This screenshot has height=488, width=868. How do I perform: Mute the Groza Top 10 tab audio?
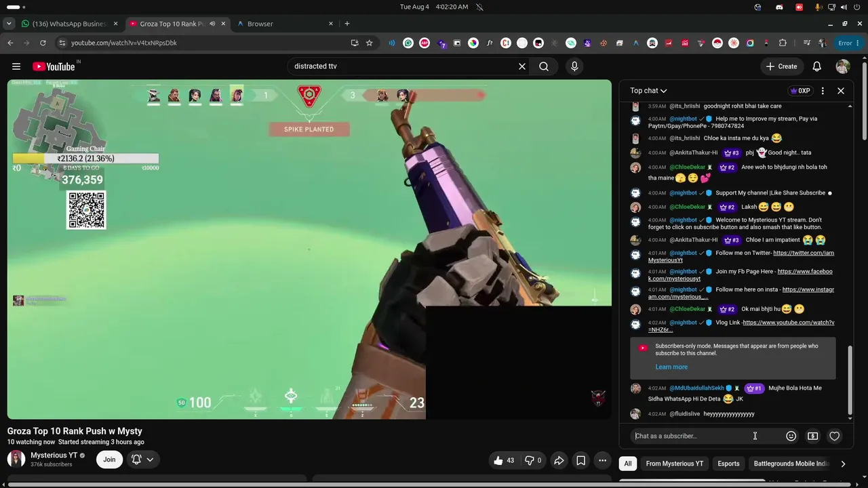(212, 24)
